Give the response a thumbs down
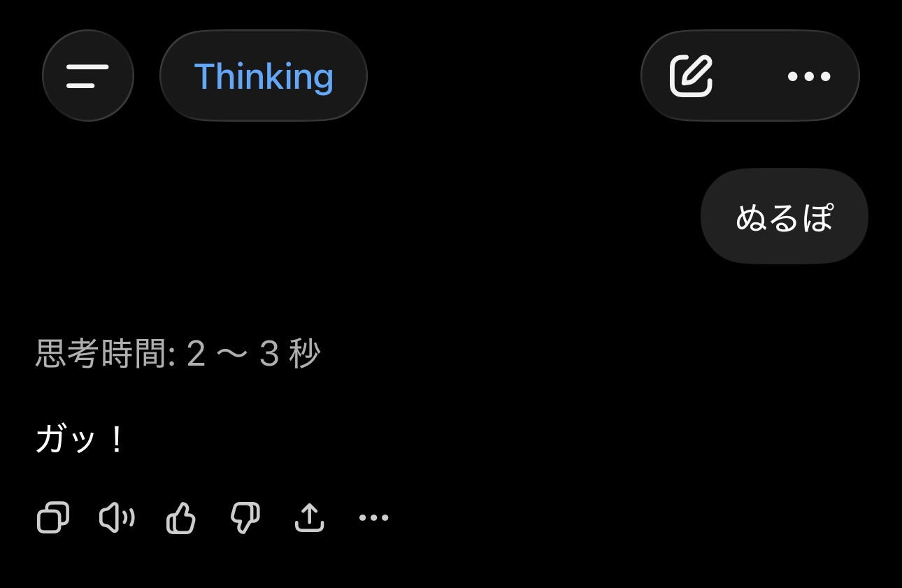 tap(245, 518)
